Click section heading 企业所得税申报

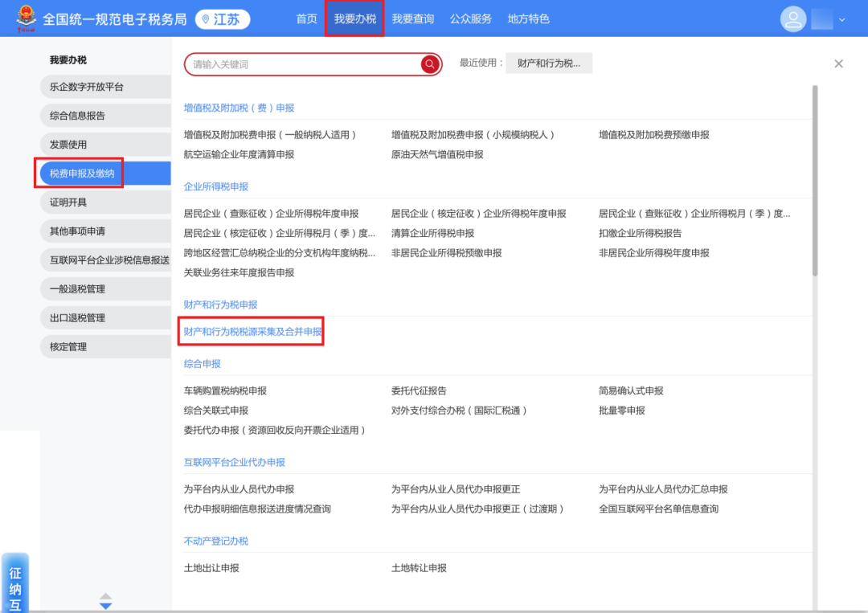tap(216, 186)
